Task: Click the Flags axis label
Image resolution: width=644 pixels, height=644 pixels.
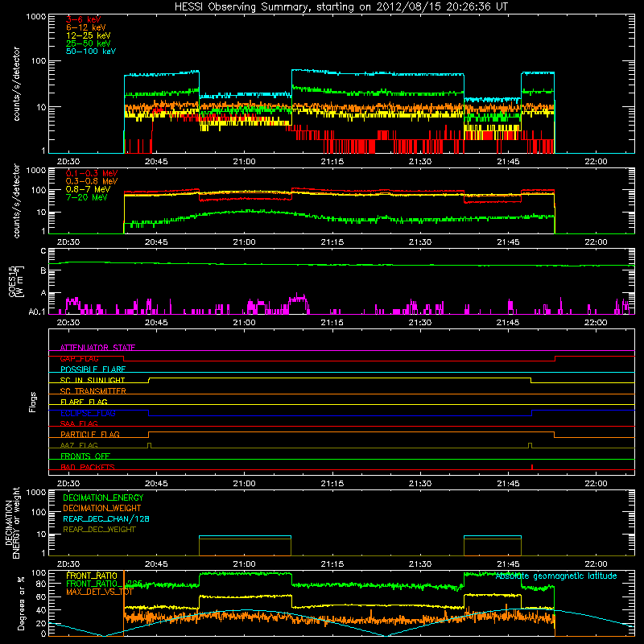Action: (x=33, y=402)
